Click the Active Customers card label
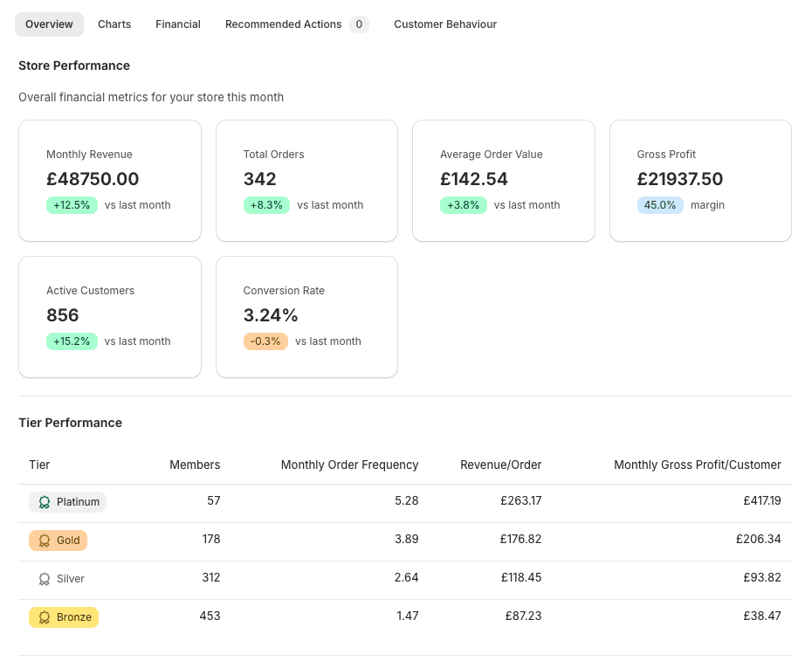812x668 pixels. click(90, 291)
